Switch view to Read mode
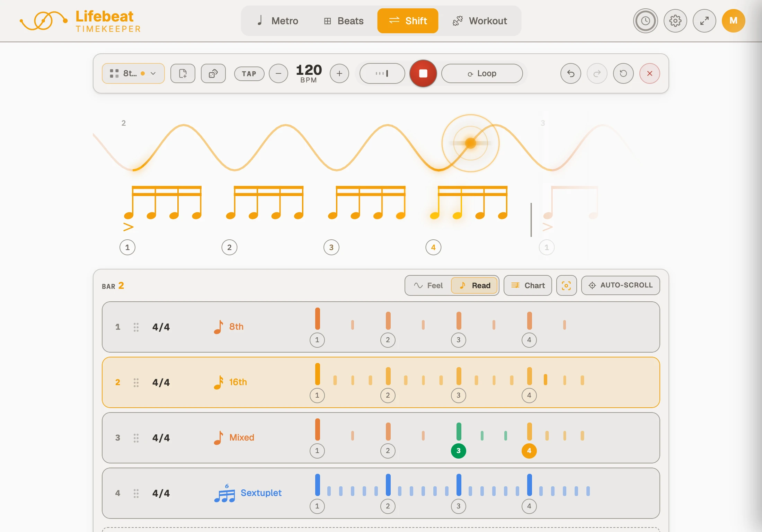 coord(474,285)
